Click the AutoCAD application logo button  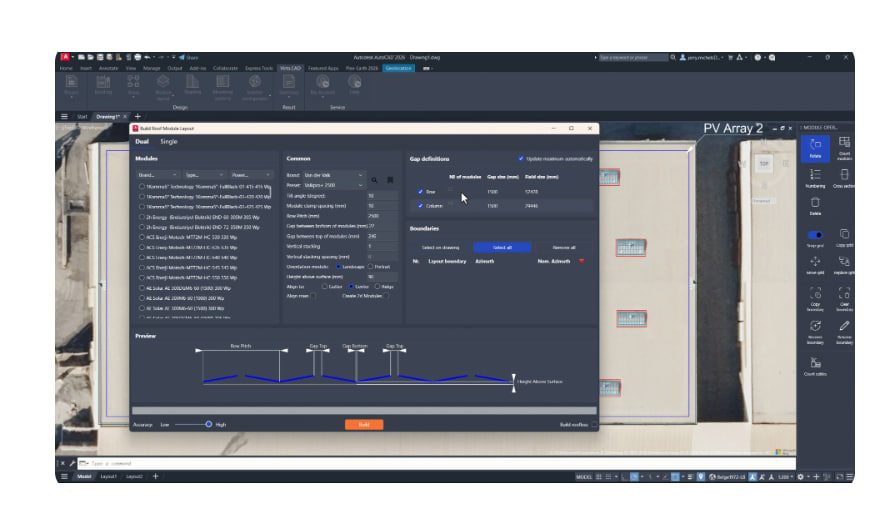tap(65, 57)
